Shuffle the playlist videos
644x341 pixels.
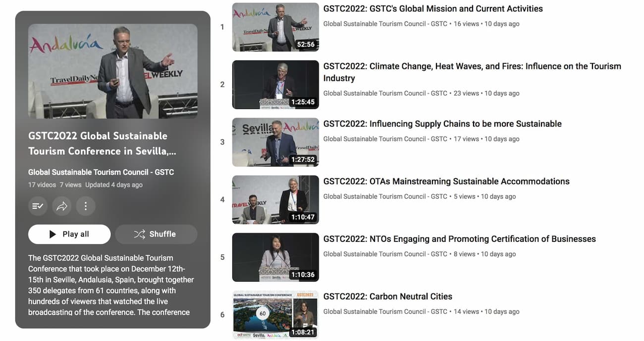point(156,234)
